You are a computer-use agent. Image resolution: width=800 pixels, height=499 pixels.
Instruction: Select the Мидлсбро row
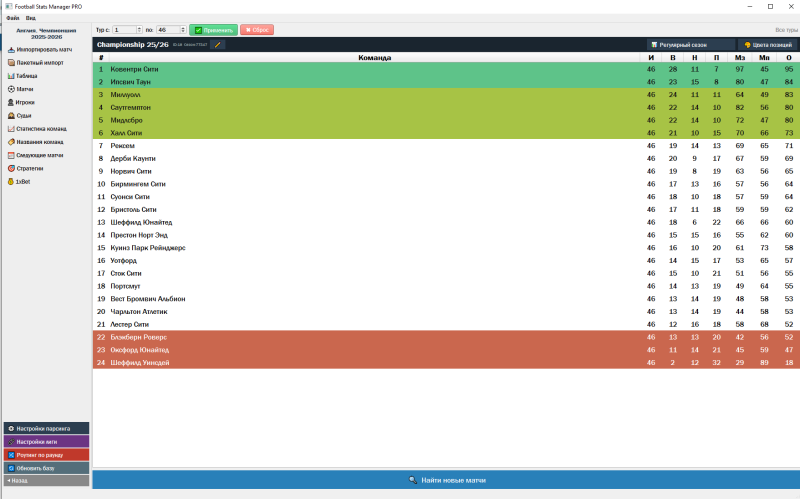click(x=446, y=120)
